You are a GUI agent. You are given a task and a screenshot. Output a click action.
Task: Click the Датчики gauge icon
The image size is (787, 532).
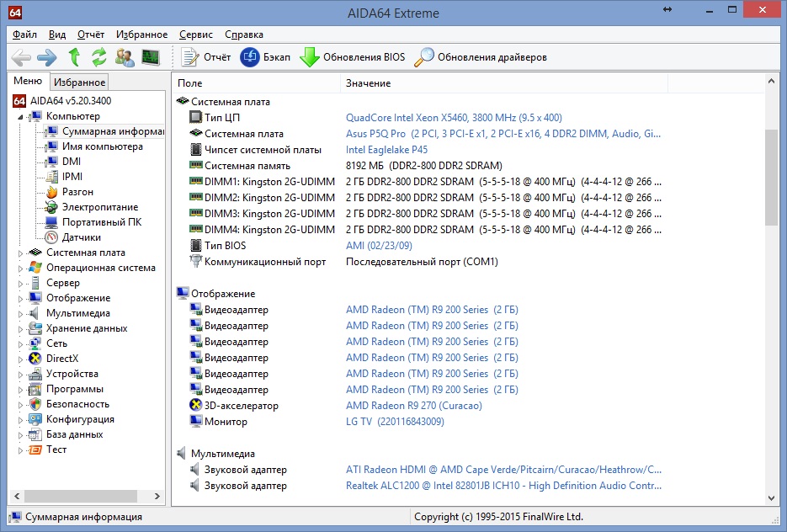pos(51,237)
